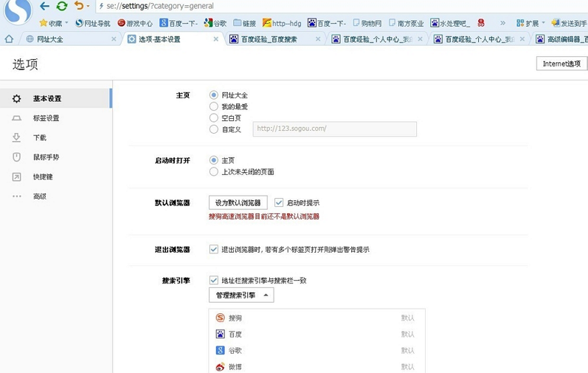Open the 下载 settings section
Screen dimensions: 588x373
(x=56, y=137)
